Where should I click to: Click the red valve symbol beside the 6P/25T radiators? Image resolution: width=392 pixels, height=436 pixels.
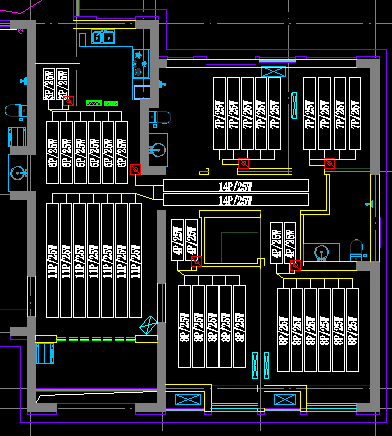pos(135,169)
